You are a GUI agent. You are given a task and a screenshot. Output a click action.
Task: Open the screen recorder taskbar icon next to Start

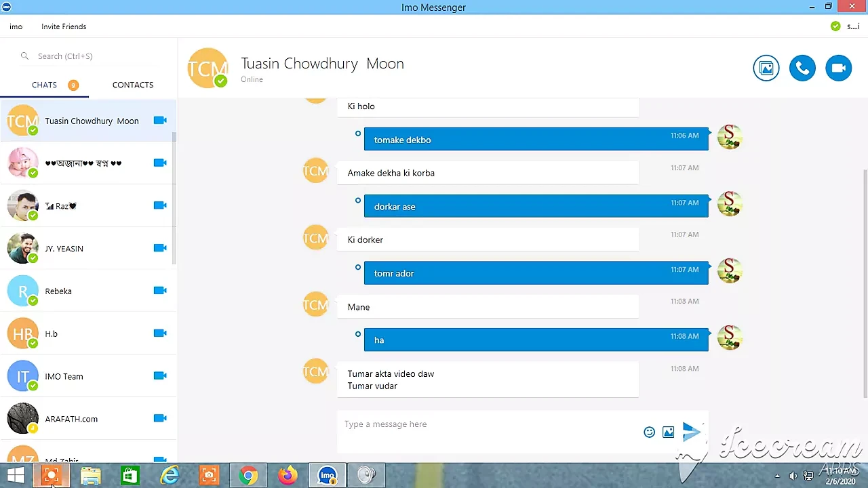52,476
